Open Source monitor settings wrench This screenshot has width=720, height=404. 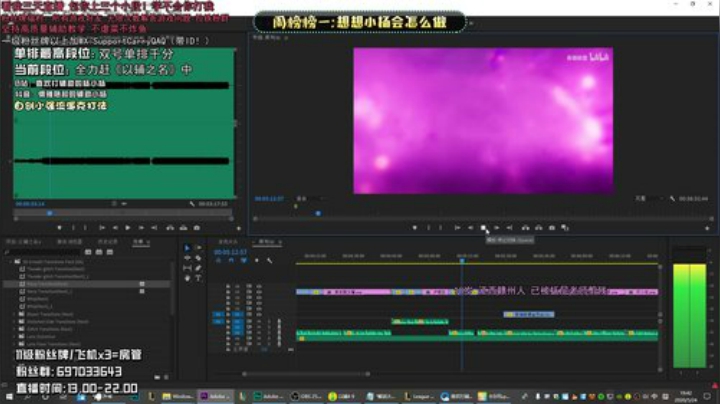coord(192,204)
